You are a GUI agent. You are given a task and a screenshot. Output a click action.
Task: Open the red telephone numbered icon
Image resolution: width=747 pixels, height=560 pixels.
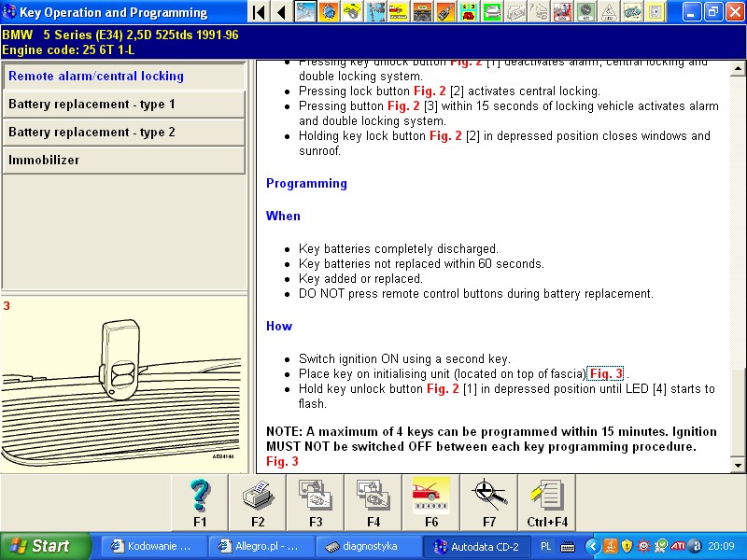point(469,12)
